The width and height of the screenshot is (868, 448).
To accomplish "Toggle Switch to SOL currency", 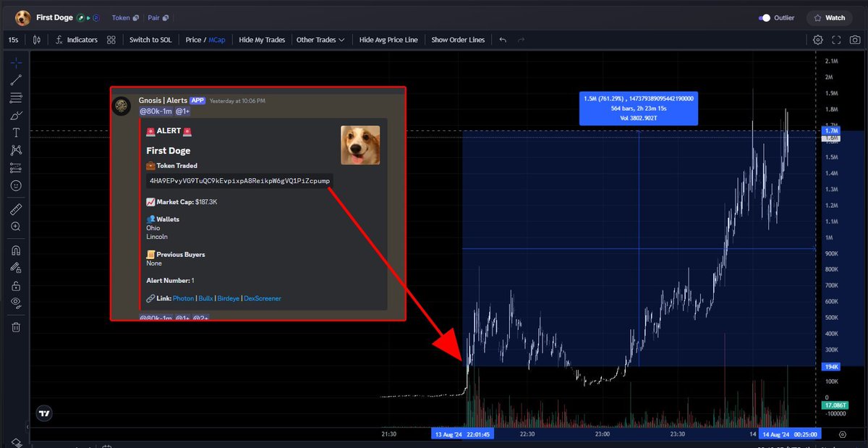I will click(150, 40).
